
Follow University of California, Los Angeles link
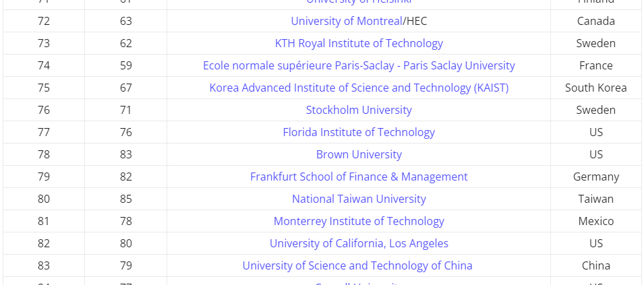click(x=359, y=243)
